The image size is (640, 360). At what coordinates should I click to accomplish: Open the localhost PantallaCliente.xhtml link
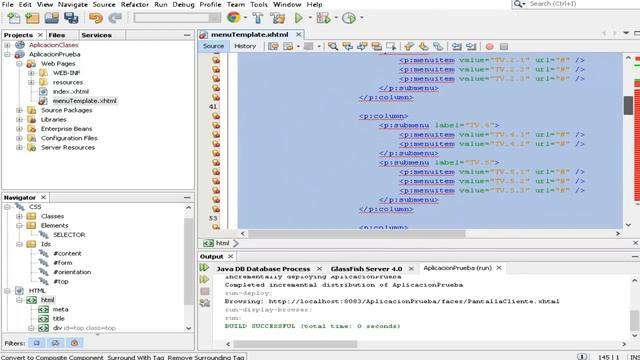414,301
